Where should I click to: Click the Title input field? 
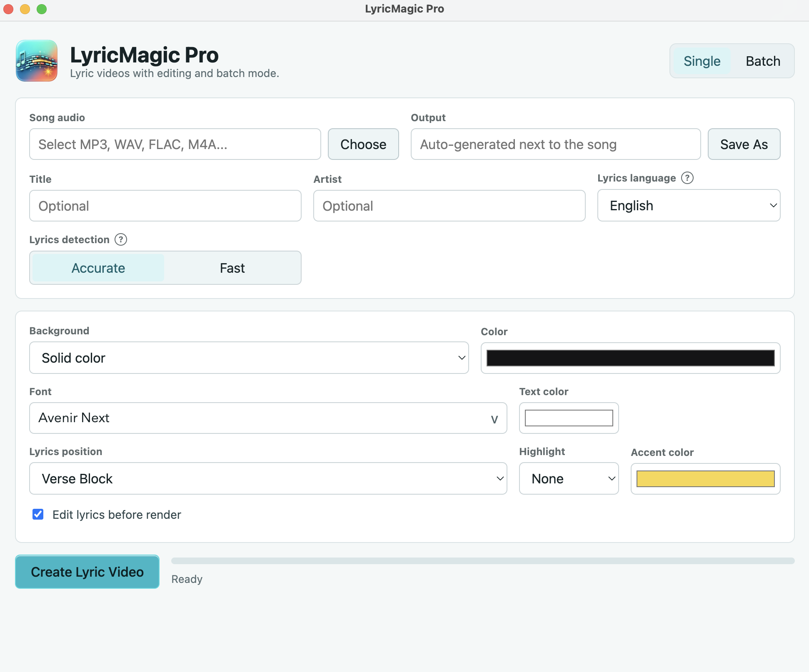pos(165,206)
